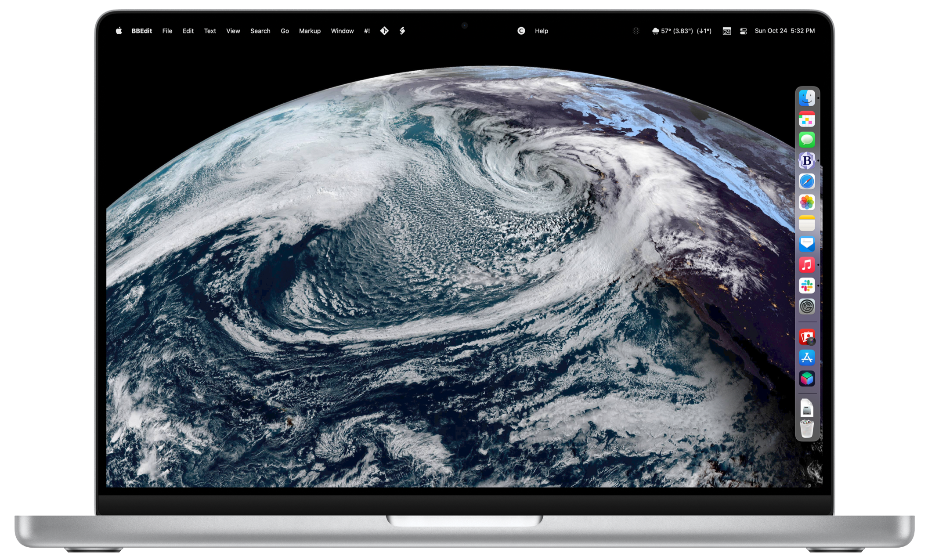Viewport: 928px width, 560px height.
Task: Click Help in the menu bar
Action: [x=541, y=31]
